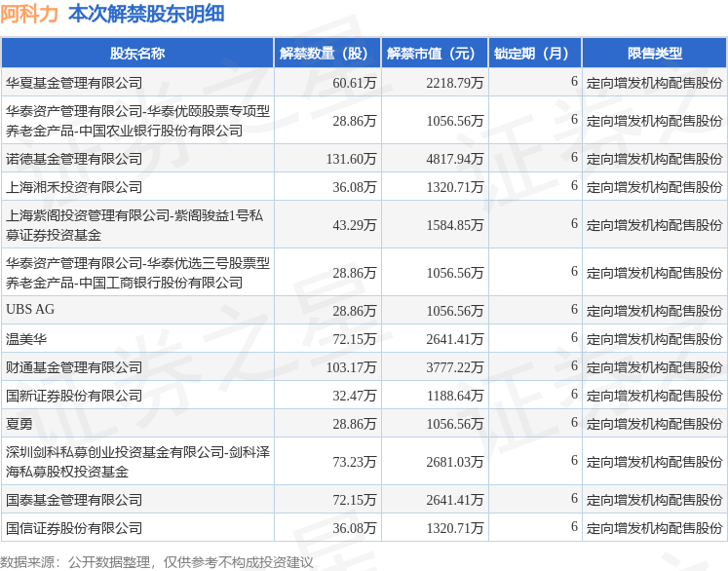The height and width of the screenshot is (571, 728).
Task: Select shareholder UBS AG
Action: (x=30, y=309)
